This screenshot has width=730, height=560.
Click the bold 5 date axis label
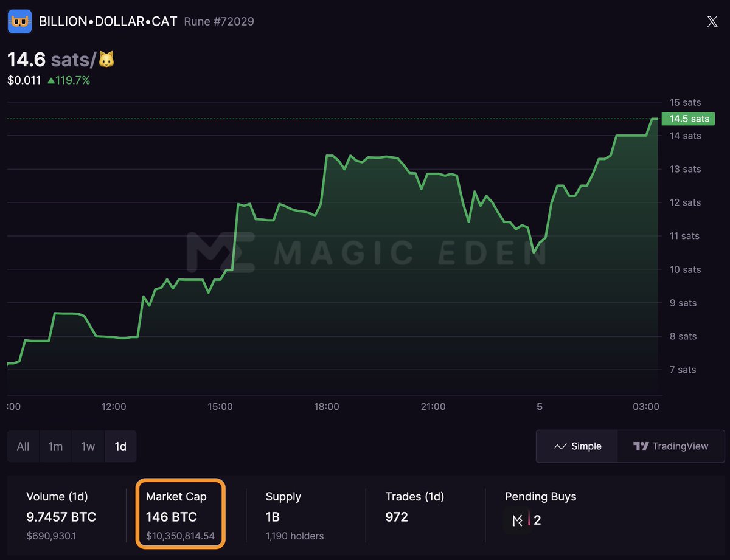(540, 406)
